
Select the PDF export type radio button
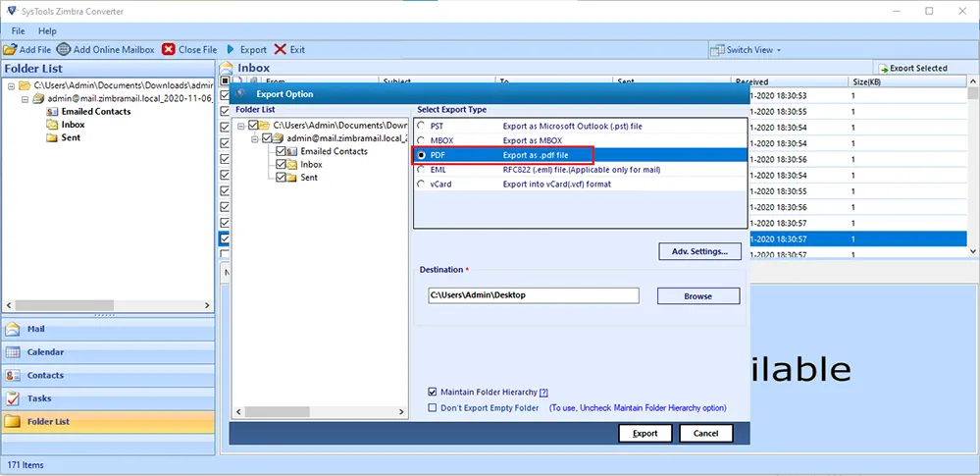point(421,154)
